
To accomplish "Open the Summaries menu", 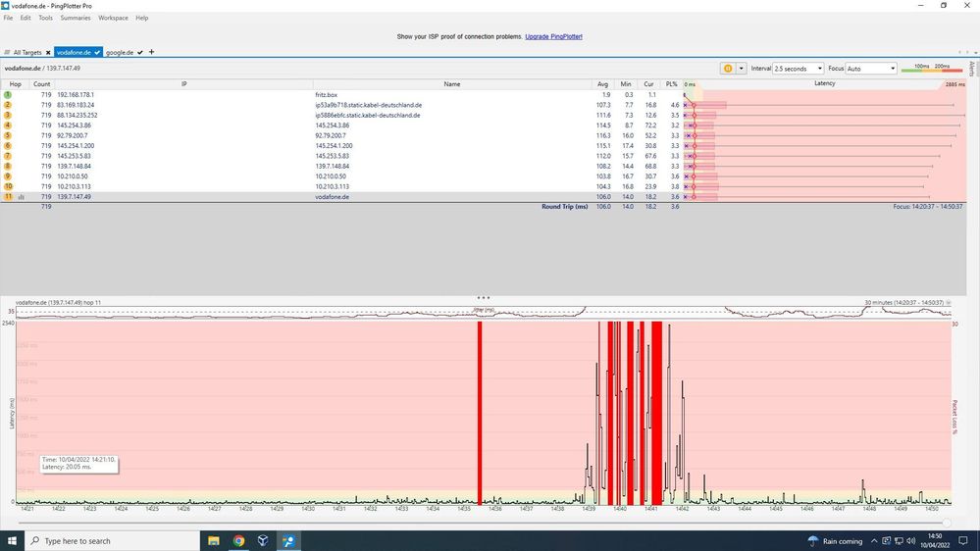I will [76, 18].
